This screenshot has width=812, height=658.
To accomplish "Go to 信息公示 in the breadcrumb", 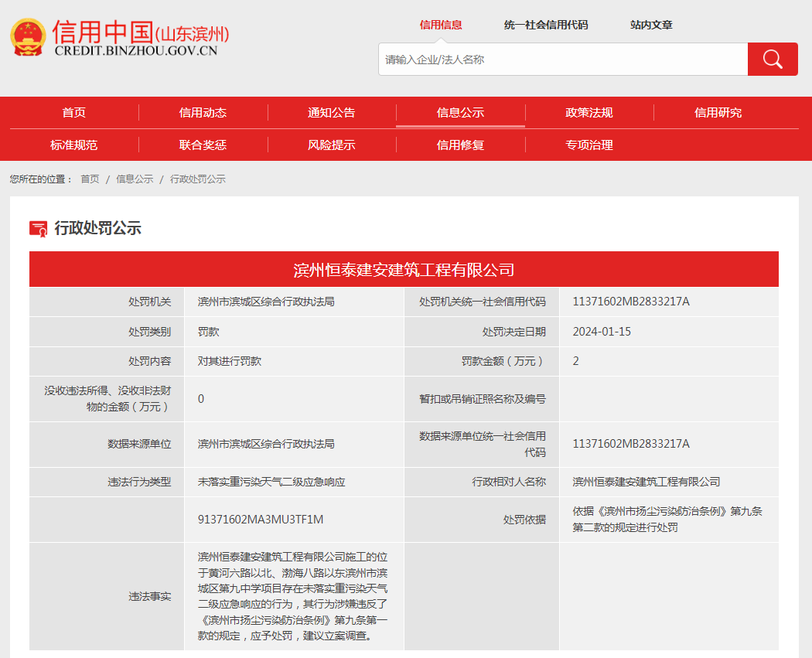I will 135,179.
